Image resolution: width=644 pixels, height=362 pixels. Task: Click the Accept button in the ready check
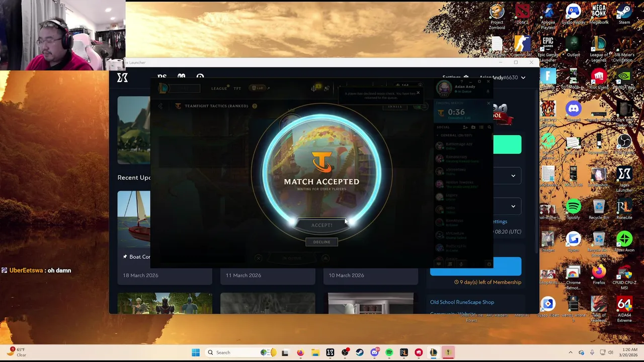click(x=321, y=225)
